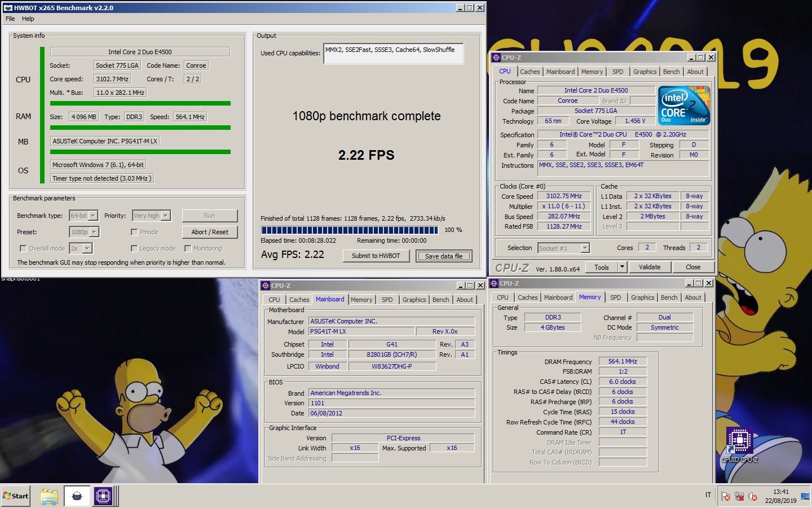This screenshot has height=508, width=812.
Task: Open the File menu in HWBOT
Action: tap(10, 19)
